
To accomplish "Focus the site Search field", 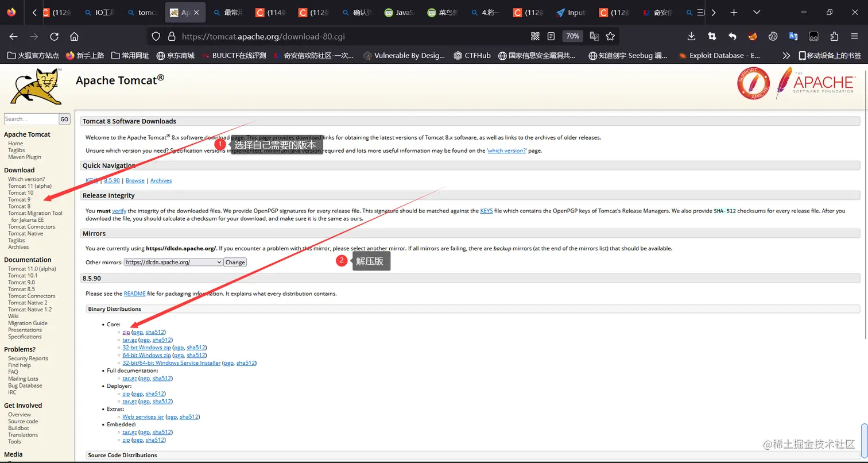I will tap(31, 119).
